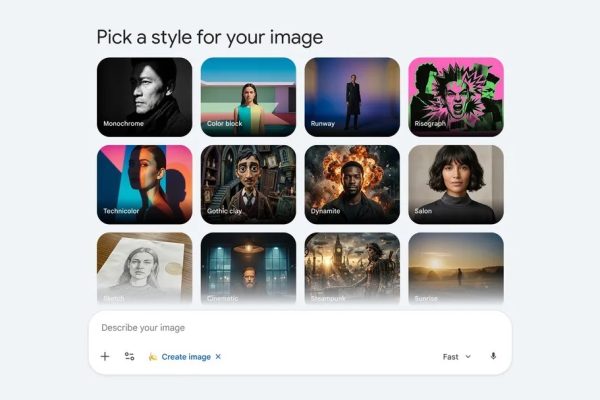Open the tools settings sliders icon

pos(129,357)
